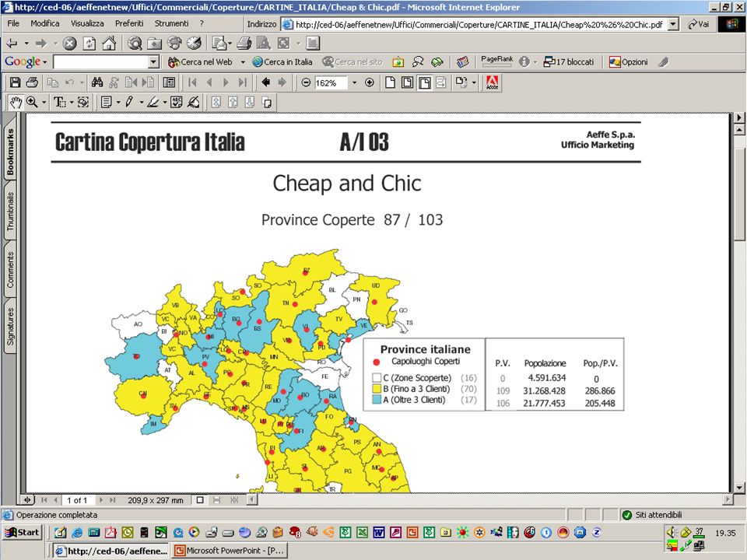Image resolution: width=747 pixels, height=560 pixels.
Task: Expand the rotate view dropdown arrow
Action: point(474,82)
